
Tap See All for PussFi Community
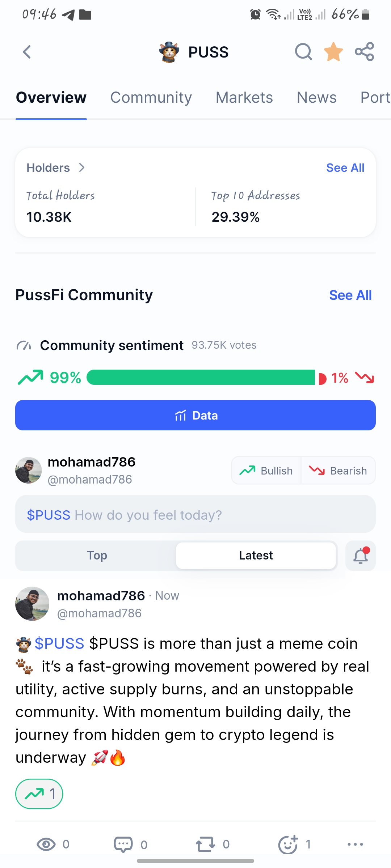pyautogui.click(x=350, y=295)
